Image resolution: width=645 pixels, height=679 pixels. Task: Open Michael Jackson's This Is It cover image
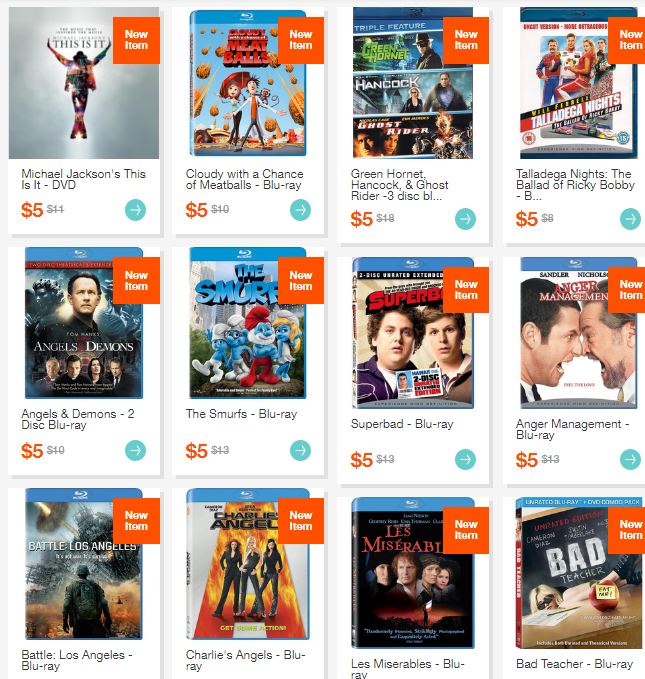pos(84,83)
